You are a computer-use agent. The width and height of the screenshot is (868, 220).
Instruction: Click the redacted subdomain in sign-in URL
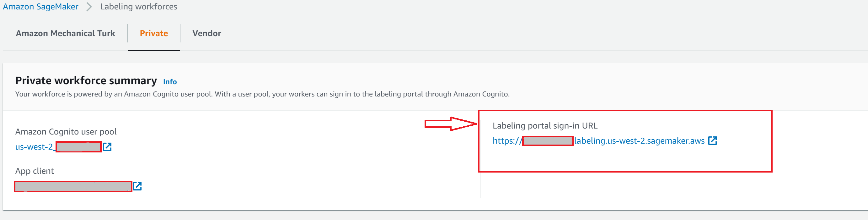point(548,141)
